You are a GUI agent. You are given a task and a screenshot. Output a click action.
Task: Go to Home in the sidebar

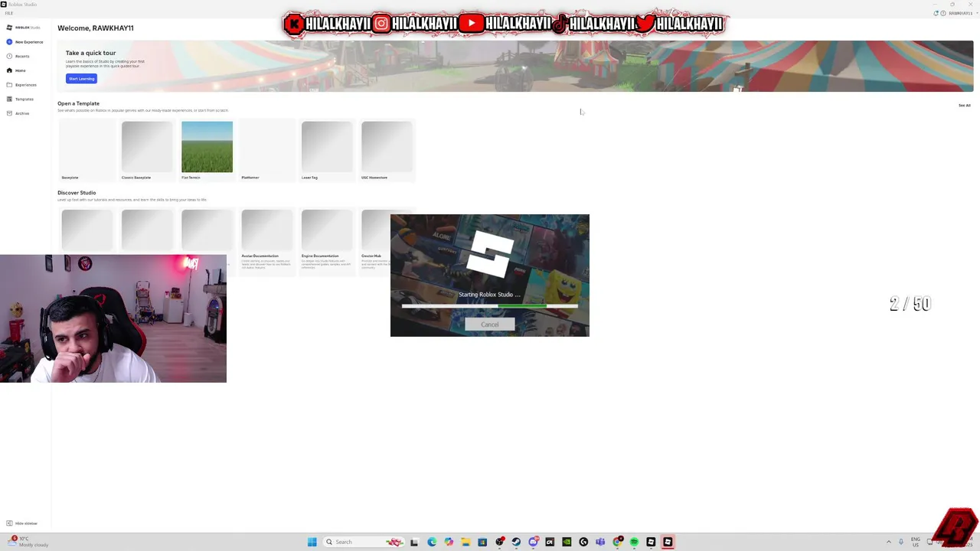pyautogui.click(x=16, y=70)
